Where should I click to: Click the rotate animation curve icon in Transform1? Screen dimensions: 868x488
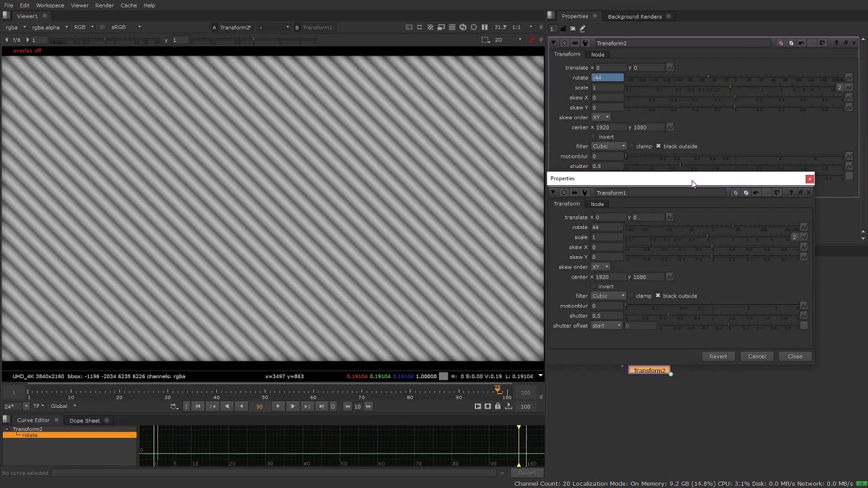point(804,227)
